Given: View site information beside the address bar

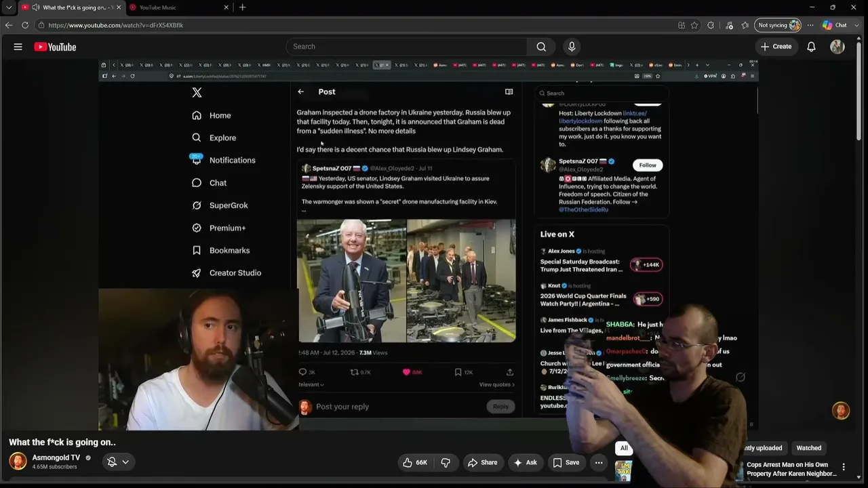Looking at the screenshot, I should 41,25.
